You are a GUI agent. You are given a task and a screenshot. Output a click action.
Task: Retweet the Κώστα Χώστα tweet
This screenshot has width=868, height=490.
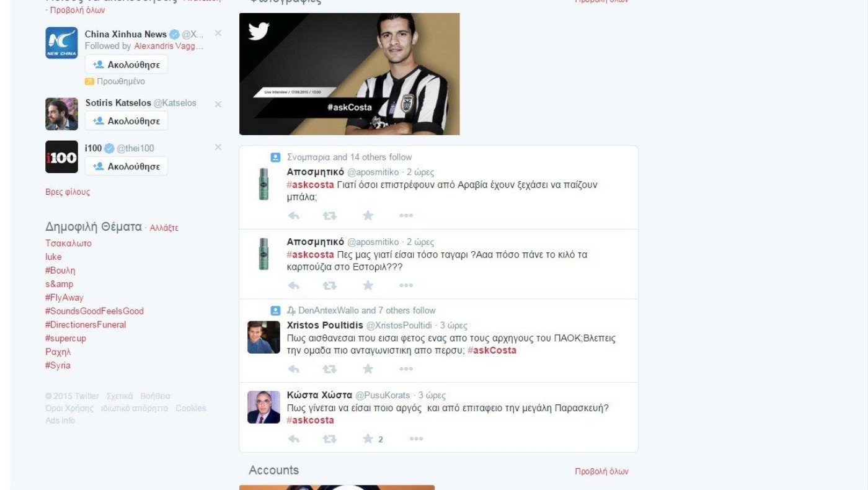click(x=330, y=439)
